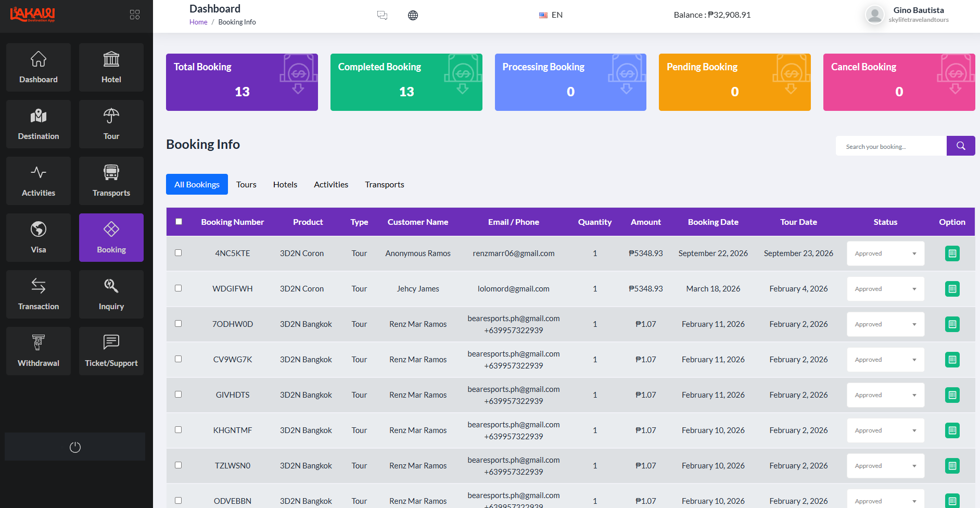Viewport: 980px width, 508px height.
Task: Open status dropdown for booking TZLWSN0
Action: [x=885, y=466]
